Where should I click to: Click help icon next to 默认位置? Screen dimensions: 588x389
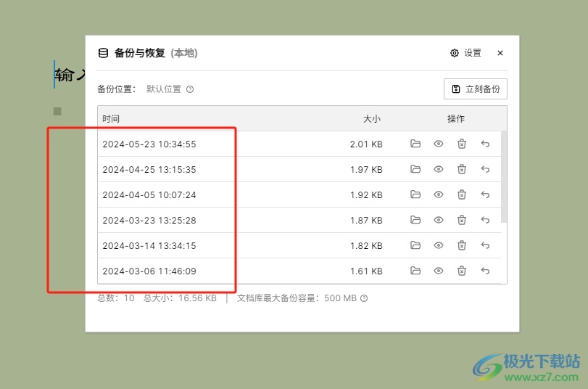tap(190, 89)
